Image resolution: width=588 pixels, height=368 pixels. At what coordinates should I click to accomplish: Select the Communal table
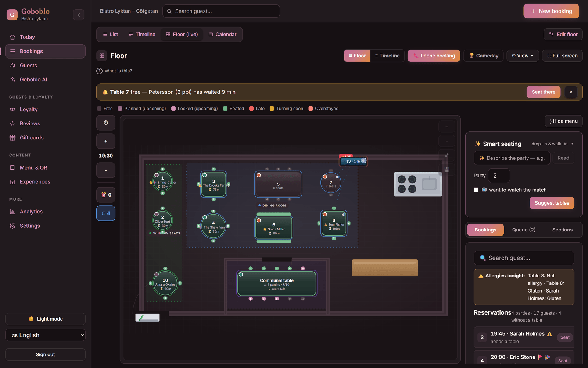tap(277, 284)
